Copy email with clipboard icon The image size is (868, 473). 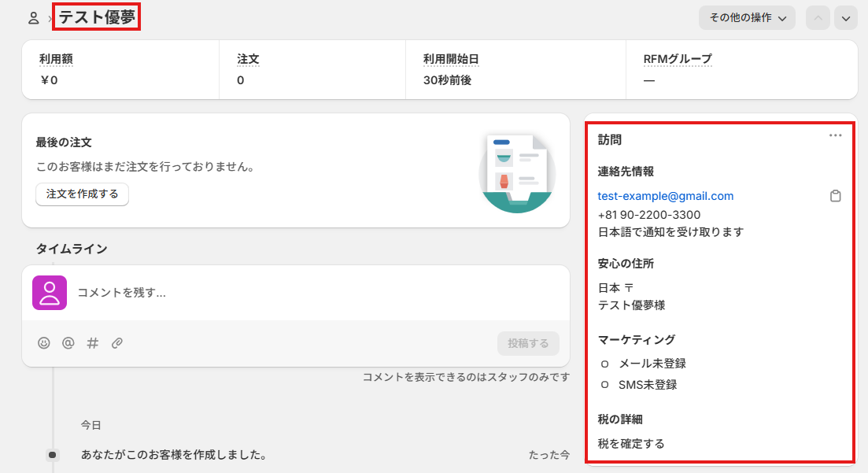pos(835,195)
